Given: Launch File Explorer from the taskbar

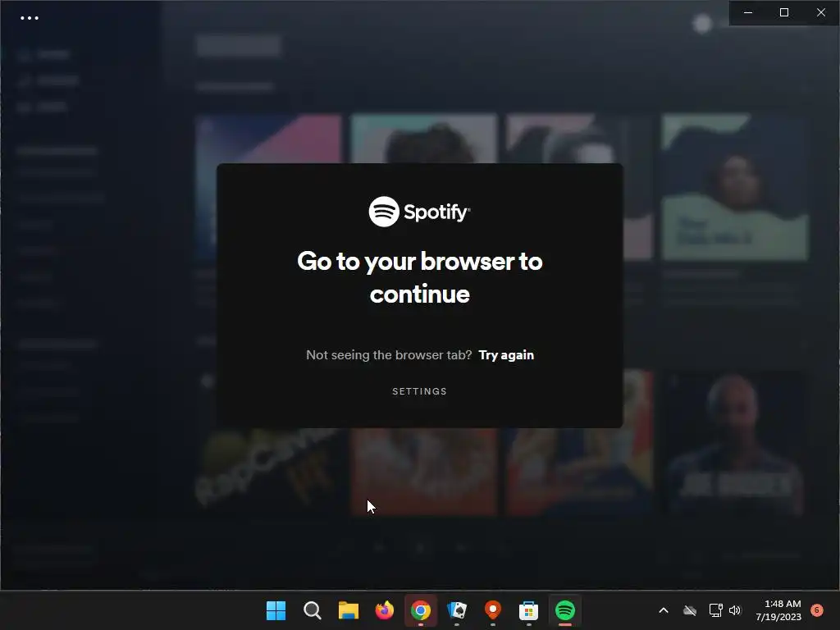Looking at the screenshot, I should pos(348,610).
